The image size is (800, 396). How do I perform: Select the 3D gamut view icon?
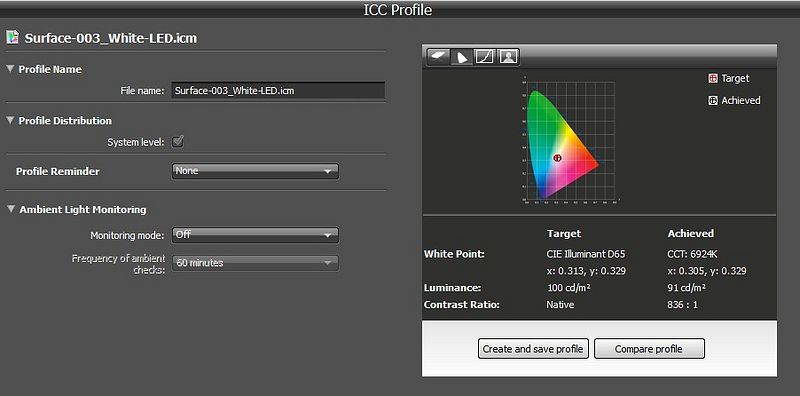tap(438, 56)
